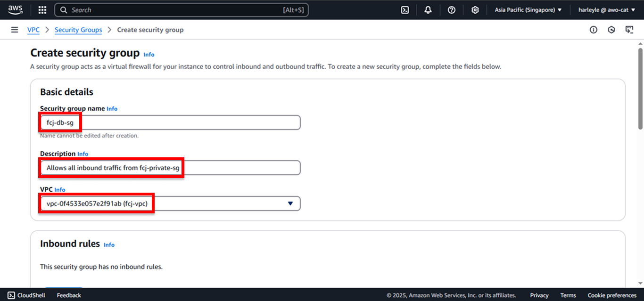Click the CloudShell button in footer

tap(26, 295)
